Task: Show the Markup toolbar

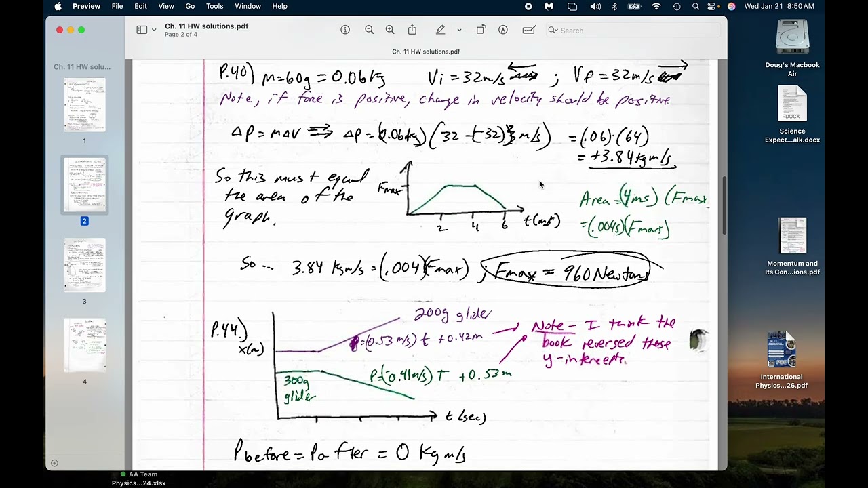Action: pos(503,30)
